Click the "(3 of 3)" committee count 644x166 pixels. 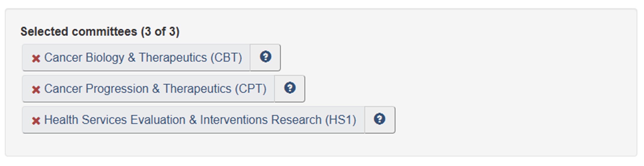pyautogui.click(x=160, y=32)
